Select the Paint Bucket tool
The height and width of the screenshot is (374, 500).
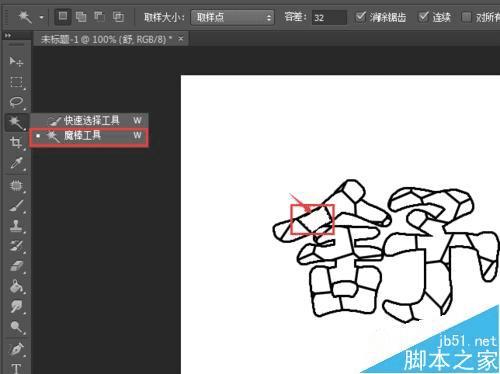pyautogui.click(x=16, y=287)
